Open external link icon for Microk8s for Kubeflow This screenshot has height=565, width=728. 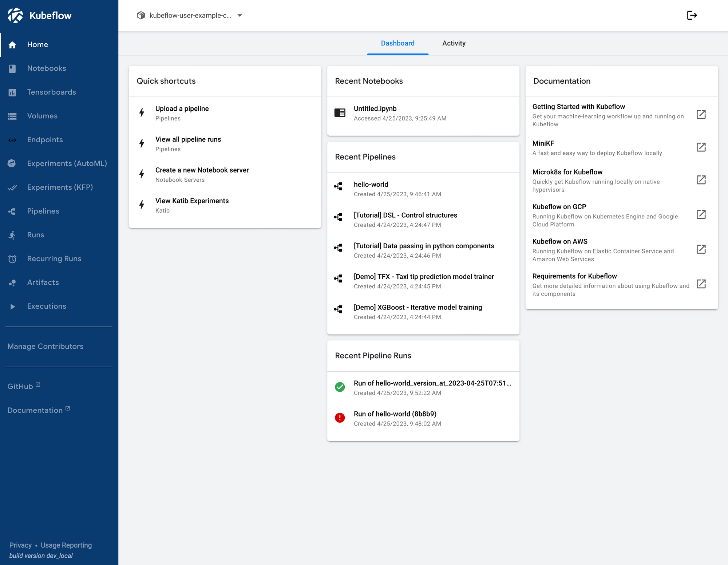pyautogui.click(x=701, y=180)
